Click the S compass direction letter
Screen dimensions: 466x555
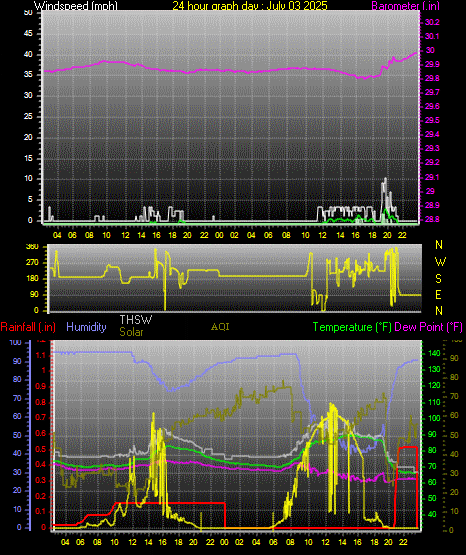(x=438, y=279)
